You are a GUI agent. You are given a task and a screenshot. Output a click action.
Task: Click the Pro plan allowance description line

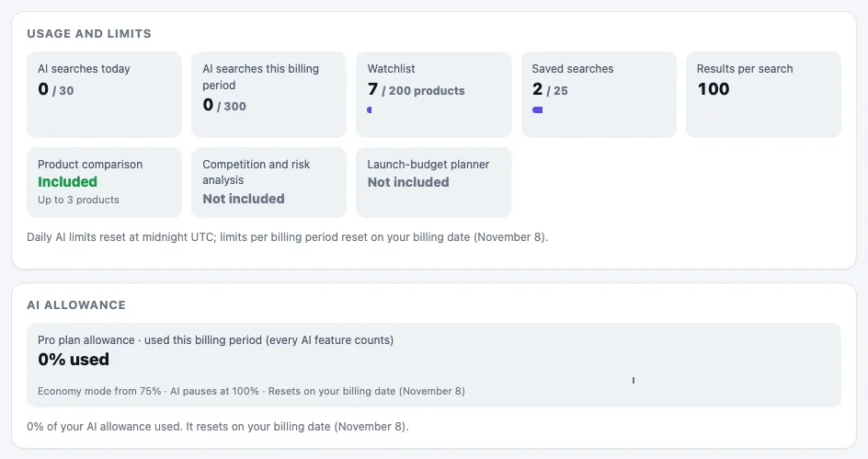click(x=215, y=340)
